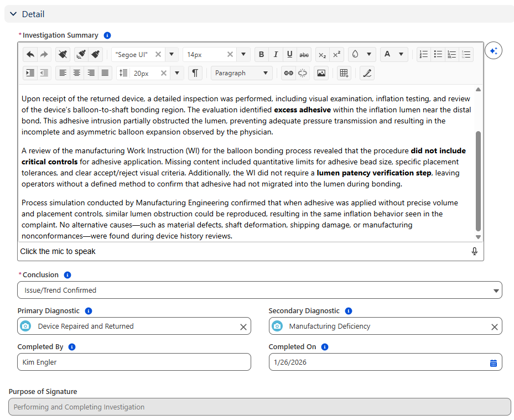Apply strikethrough formatting icon

pos(304,54)
